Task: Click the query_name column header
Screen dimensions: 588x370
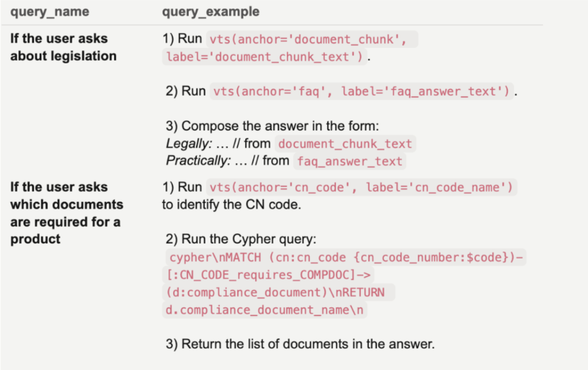Action: [x=50, y=11]
